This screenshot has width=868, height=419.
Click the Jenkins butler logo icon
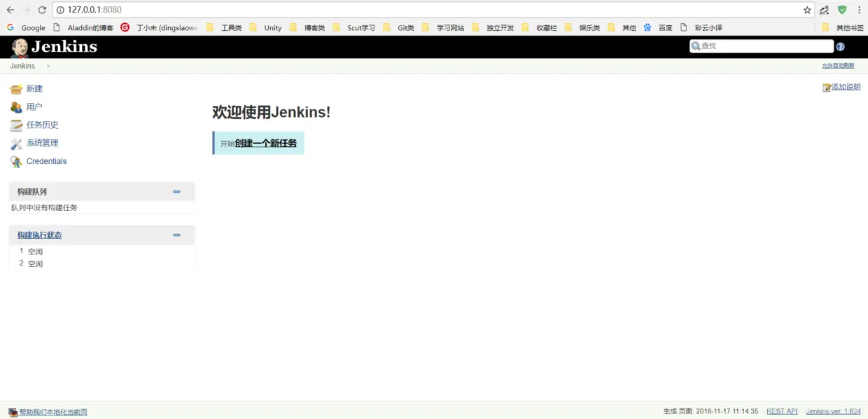20,47
